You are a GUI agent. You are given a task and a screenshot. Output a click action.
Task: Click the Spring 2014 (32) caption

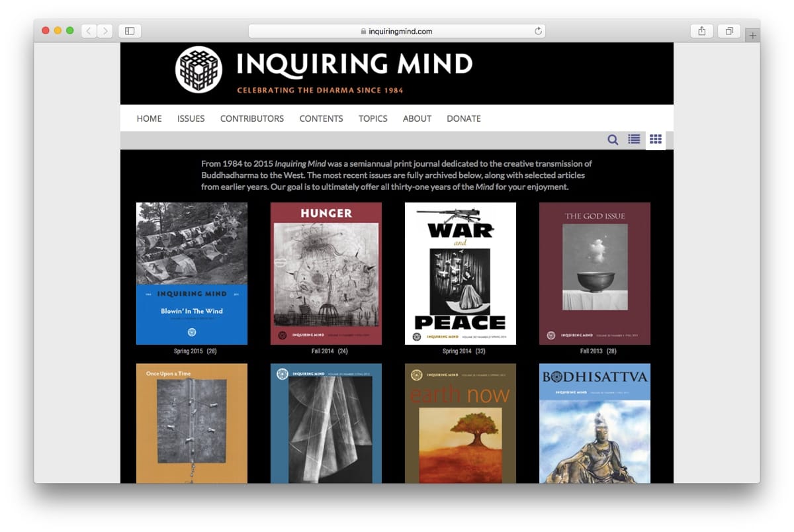click(464, 351)
